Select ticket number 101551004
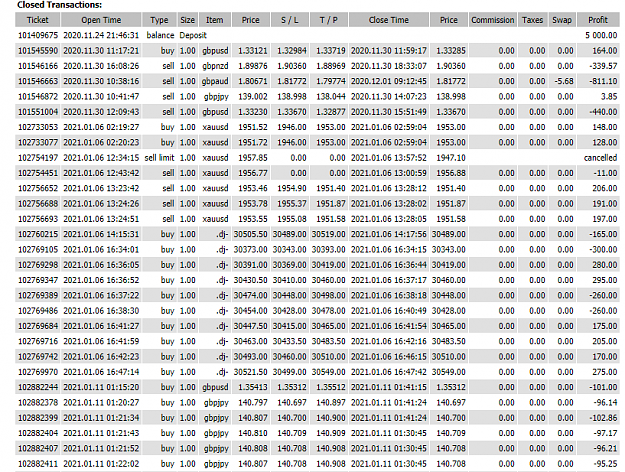 tap(38, 112)
